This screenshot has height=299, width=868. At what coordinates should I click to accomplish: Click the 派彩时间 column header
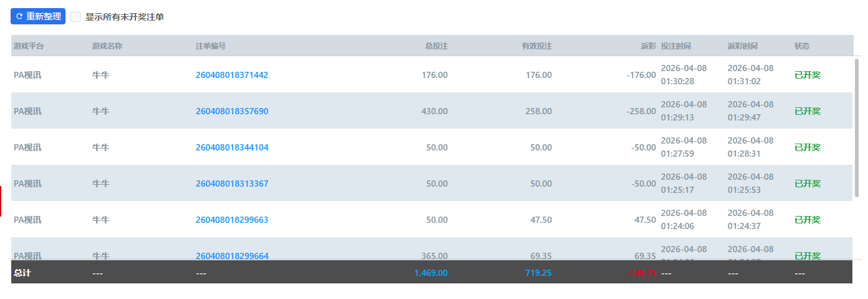[x=743, y=46]
